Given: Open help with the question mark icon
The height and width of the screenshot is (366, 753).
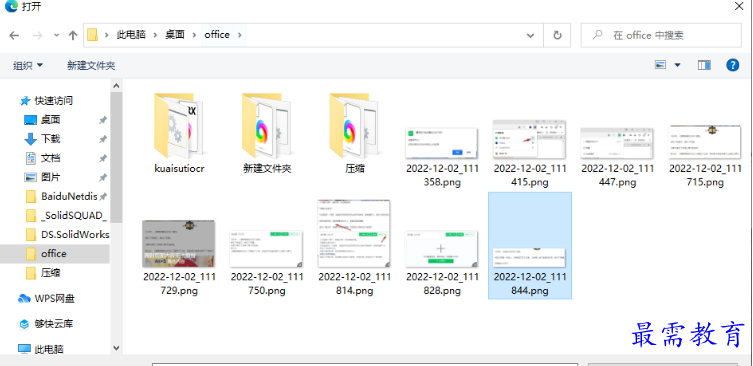Looking at the screenshot, I should [732, 65].
